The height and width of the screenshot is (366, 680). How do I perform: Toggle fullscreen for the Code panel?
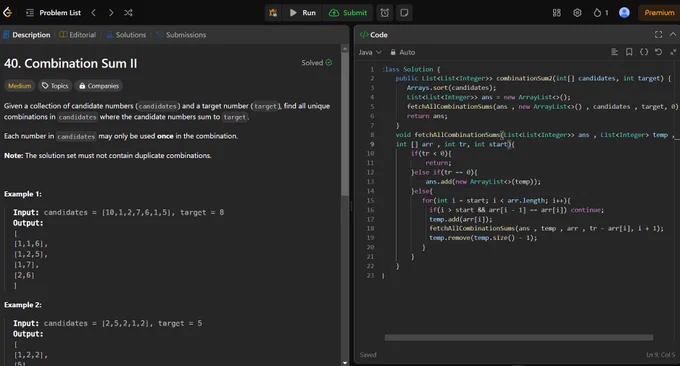(x=658, y=34)
